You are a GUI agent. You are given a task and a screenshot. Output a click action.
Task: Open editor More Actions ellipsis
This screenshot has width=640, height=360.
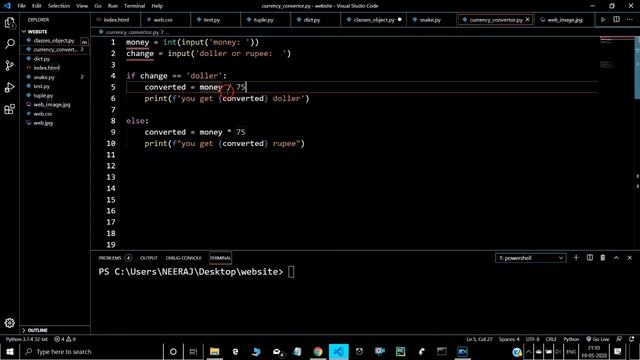[629, 20]
